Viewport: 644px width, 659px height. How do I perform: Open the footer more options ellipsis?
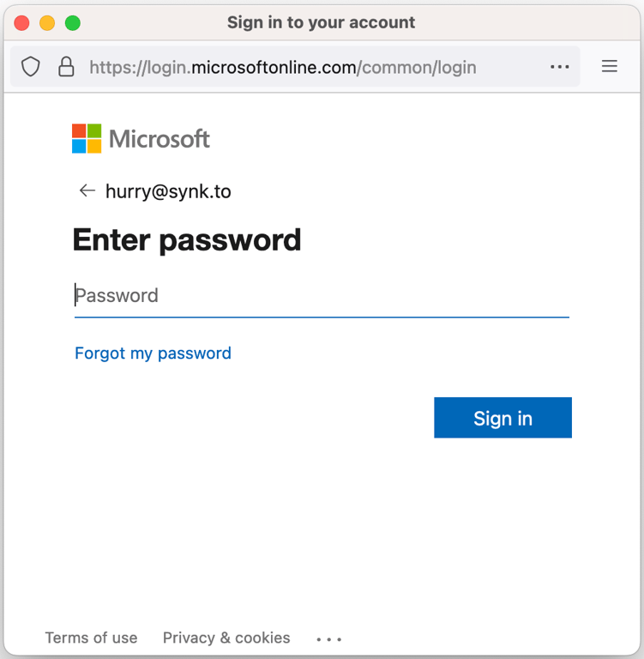(x=329, y=639)
